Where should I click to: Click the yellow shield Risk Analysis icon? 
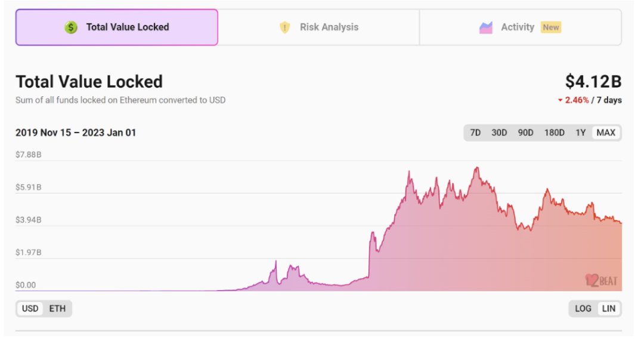284,27
